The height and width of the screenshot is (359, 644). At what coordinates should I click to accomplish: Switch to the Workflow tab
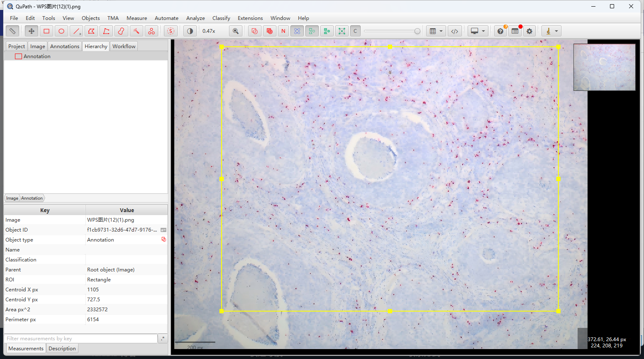[124, 46]
